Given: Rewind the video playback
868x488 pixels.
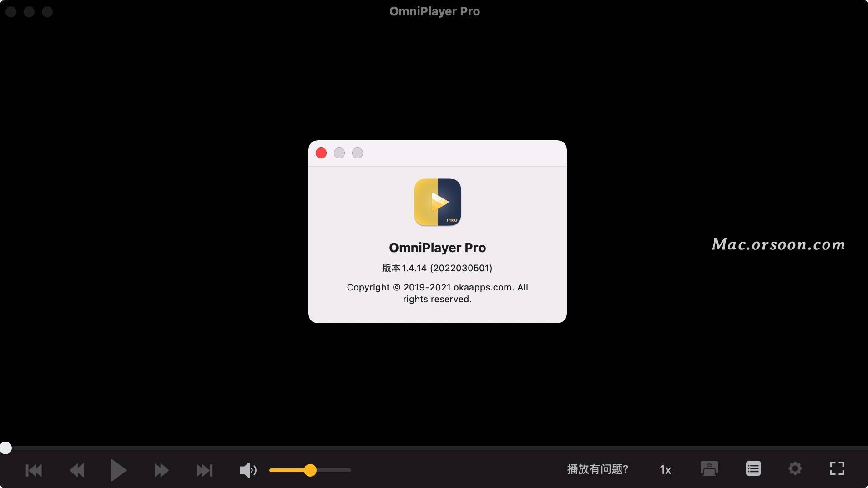Looking at the screenshot, I should click(x=76, y=470).
